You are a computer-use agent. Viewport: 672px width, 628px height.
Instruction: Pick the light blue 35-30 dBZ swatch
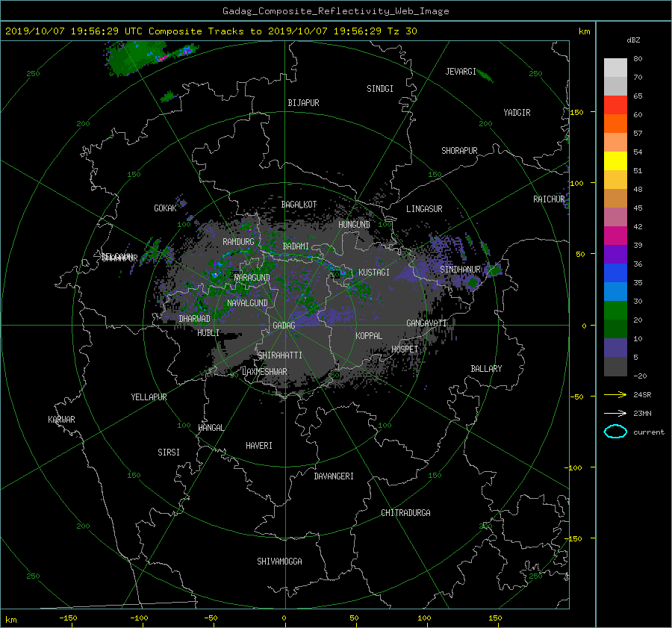coord(615,291)
